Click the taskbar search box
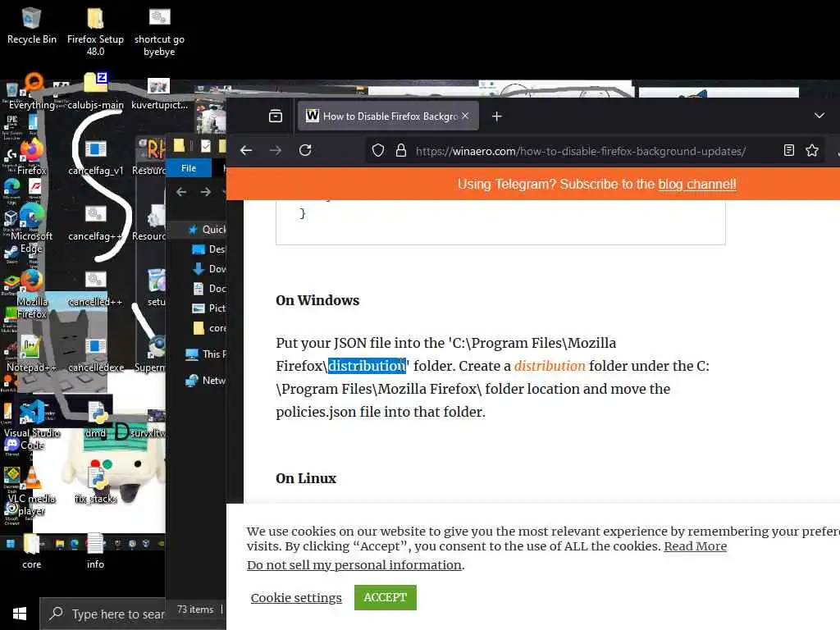The width and height of the screenshot is (840, 630). (103, 614)
